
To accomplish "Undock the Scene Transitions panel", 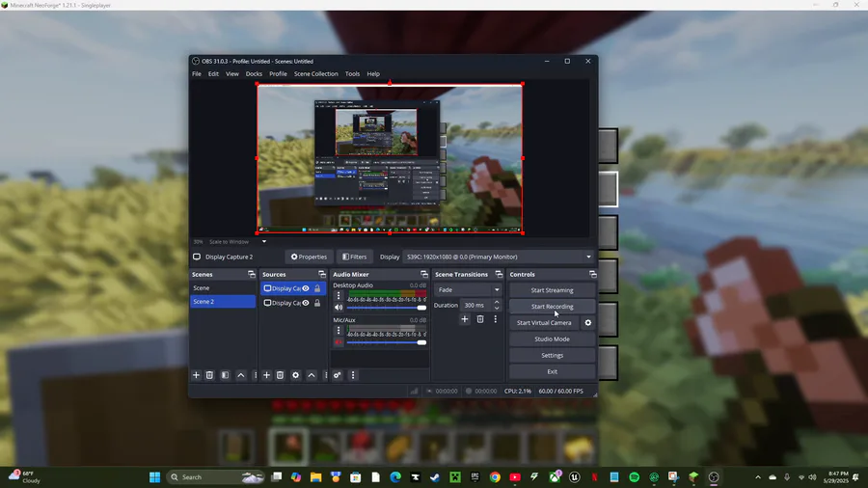I will pos(499,275).
